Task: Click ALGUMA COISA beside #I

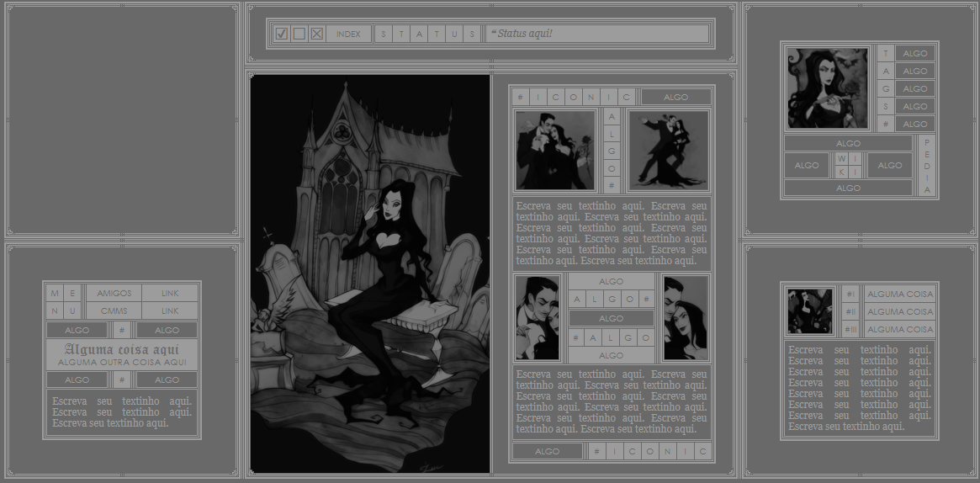Action: pyautogui.click(x=900, y=294)
